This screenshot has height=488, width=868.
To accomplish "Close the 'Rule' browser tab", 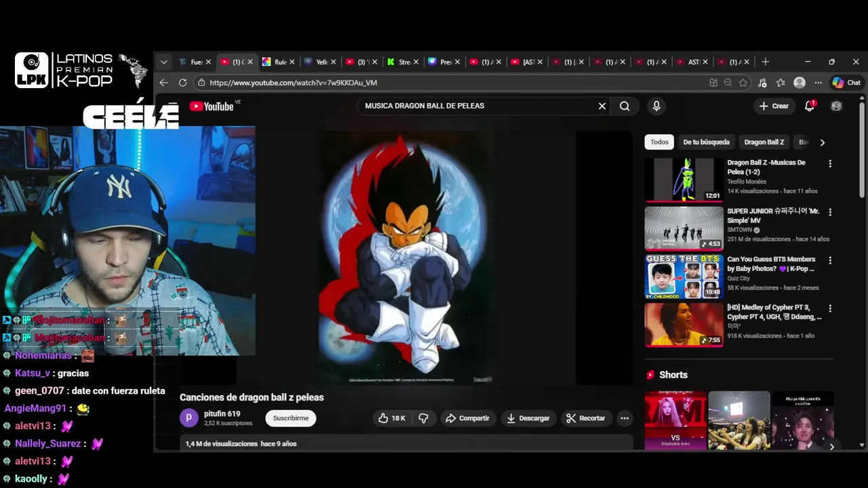I will (292, 62).
